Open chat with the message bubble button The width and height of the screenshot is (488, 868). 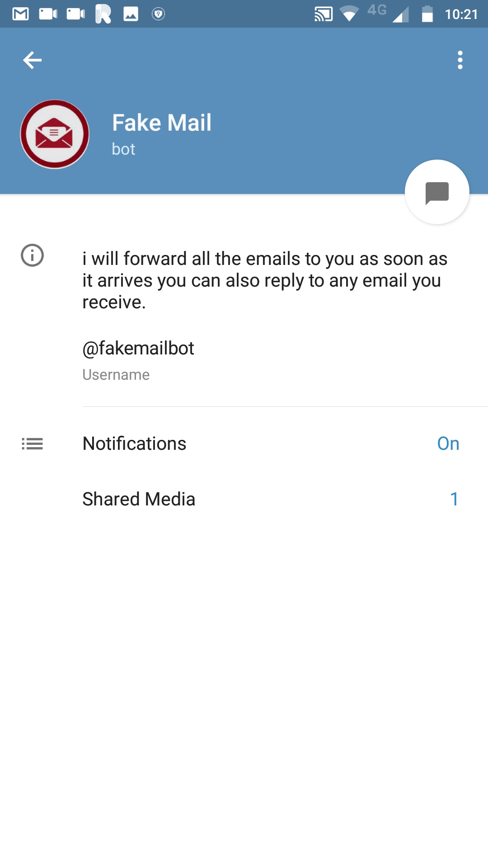click(437, 192)
